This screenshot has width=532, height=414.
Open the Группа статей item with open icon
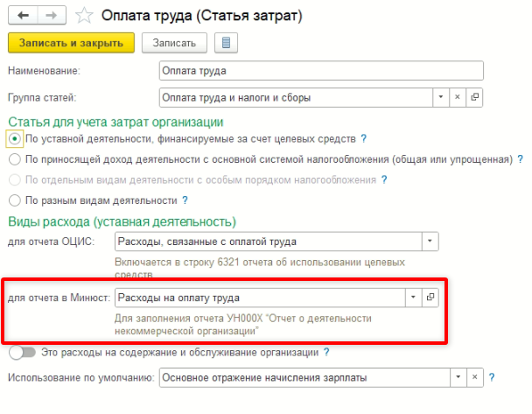[475, 97]
